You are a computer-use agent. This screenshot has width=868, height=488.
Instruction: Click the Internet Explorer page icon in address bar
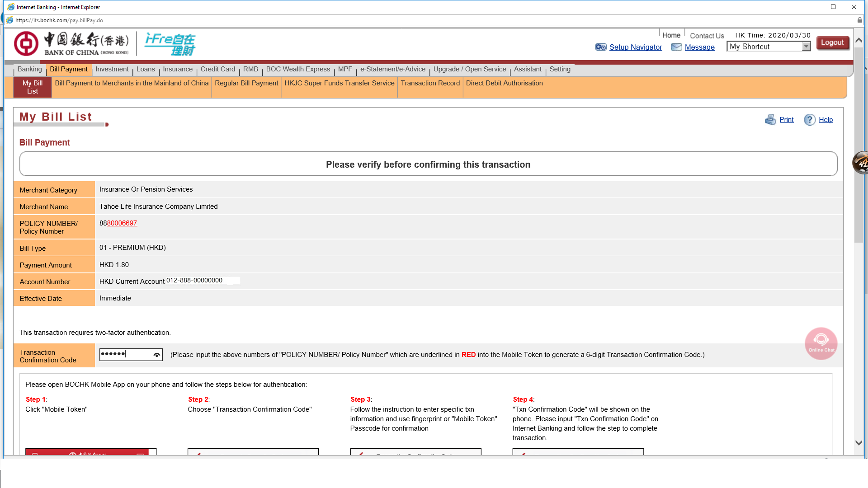tap(9, 20)
